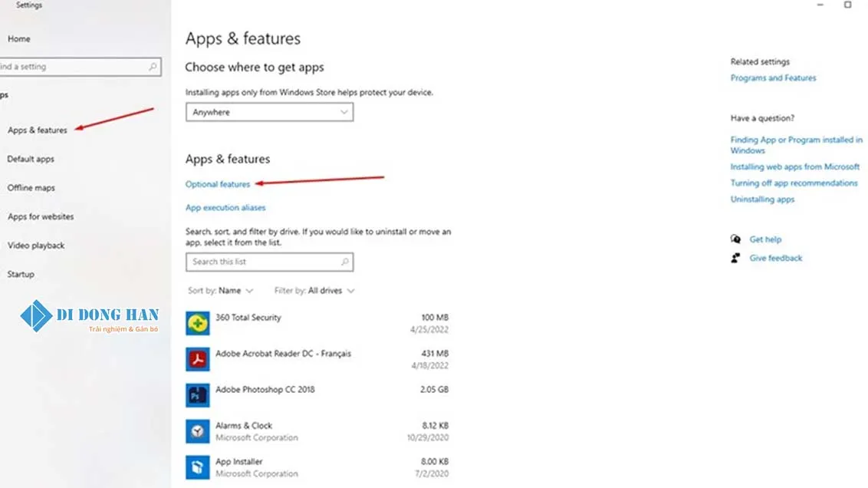Click the Get help icon

736,239
